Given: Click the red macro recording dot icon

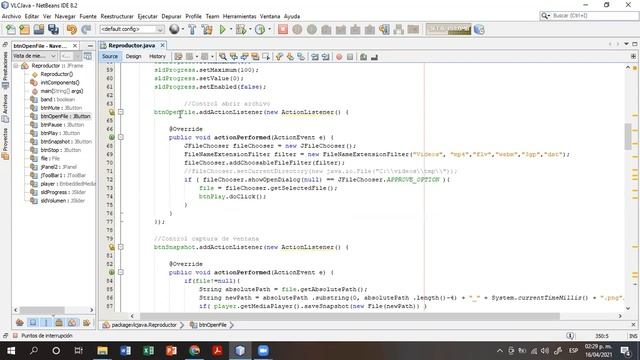Looking at the screenshot, I should 339,57.
